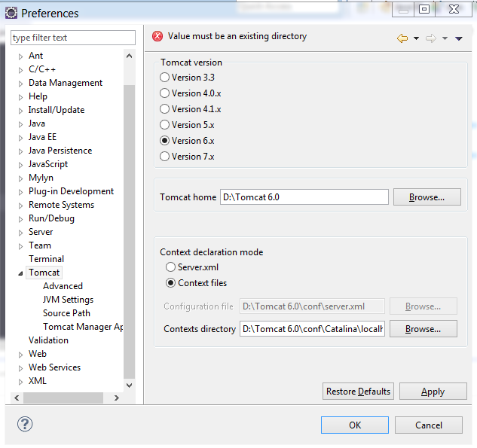Click the Contexts directory path field
This screenshot has width=477, height=448.
(312, 329)
